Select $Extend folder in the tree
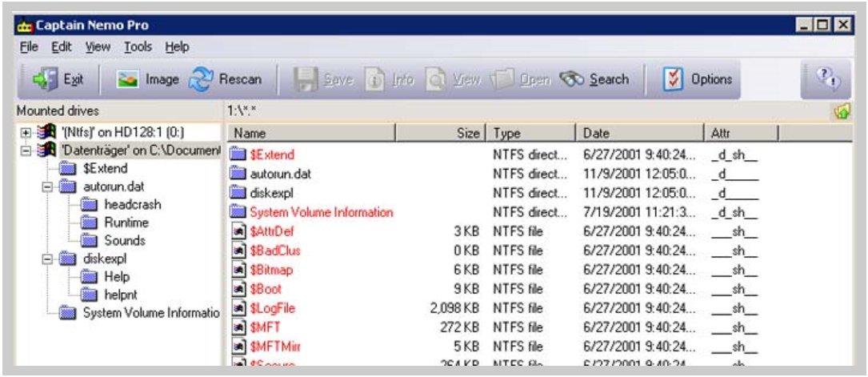Viewport: 868px width, 377px height. (105, 168)
